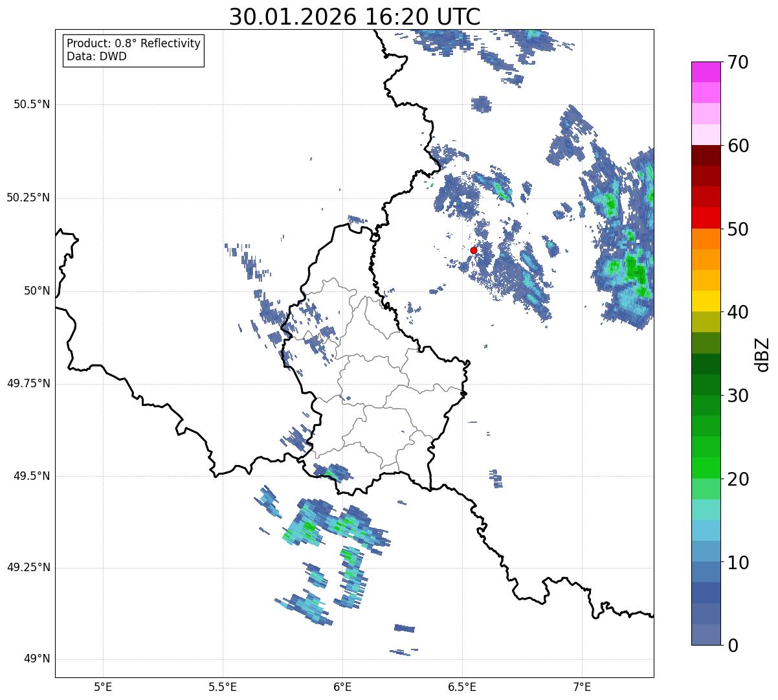Click the 7°E longitude axis label

582,686
